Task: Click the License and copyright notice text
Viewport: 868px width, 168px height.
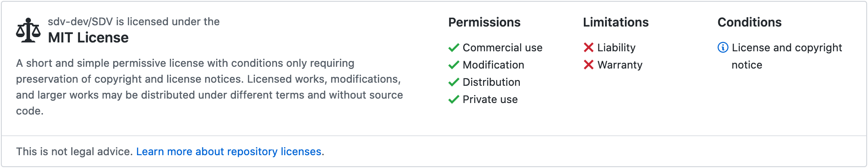Action: (787, 56)
